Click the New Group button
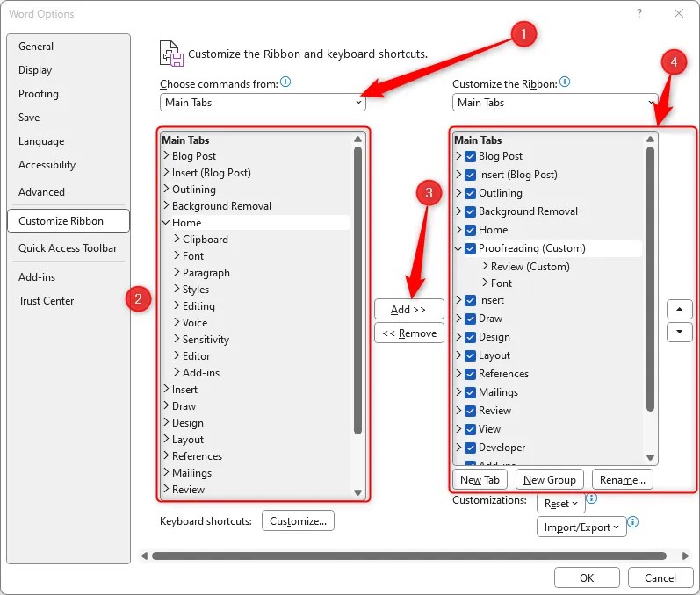This screenshot has width=700, height=595. click(x=550, y=479)
